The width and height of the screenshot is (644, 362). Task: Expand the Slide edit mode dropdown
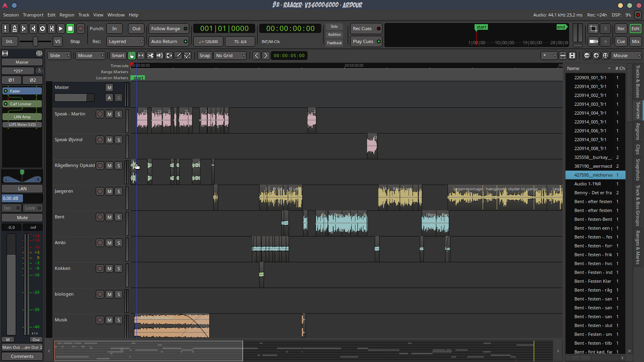pyautogui.click(x=60, y=56)
